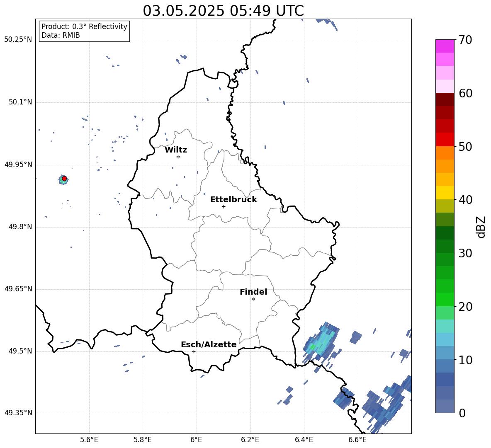This screenshot has height=448, width=491.
Task: Click the 50.1°N latitude label
Action: [20, 102]
